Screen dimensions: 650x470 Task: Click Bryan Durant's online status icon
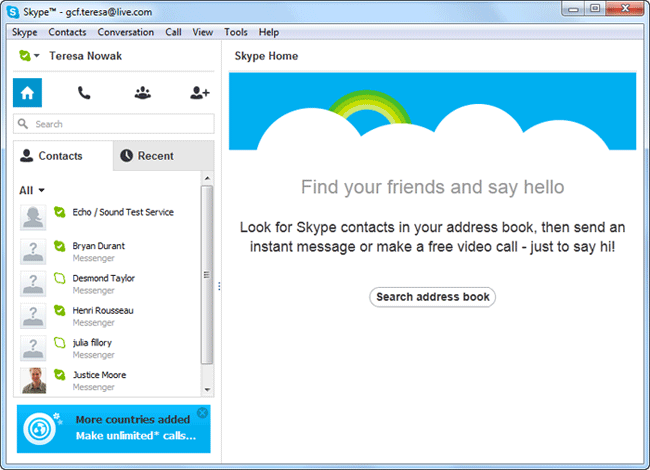pyautogui.click(x=60, y=246)
